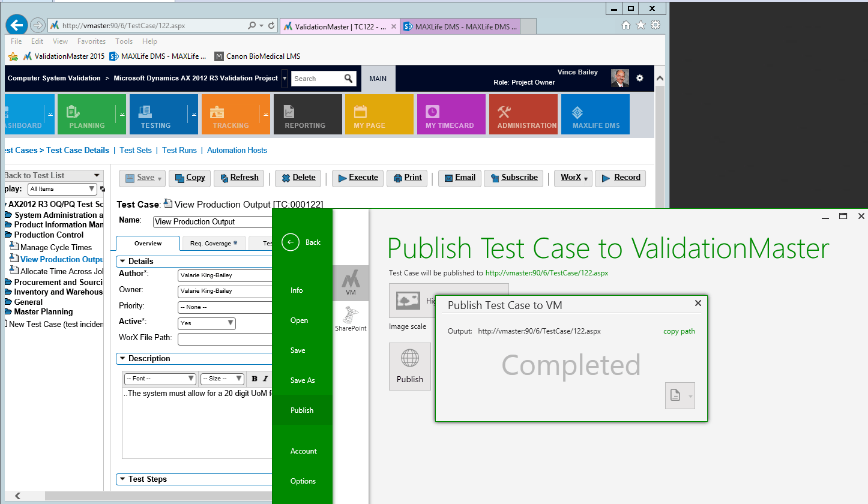Expand Back to Test List dropdown

point(97,175)
